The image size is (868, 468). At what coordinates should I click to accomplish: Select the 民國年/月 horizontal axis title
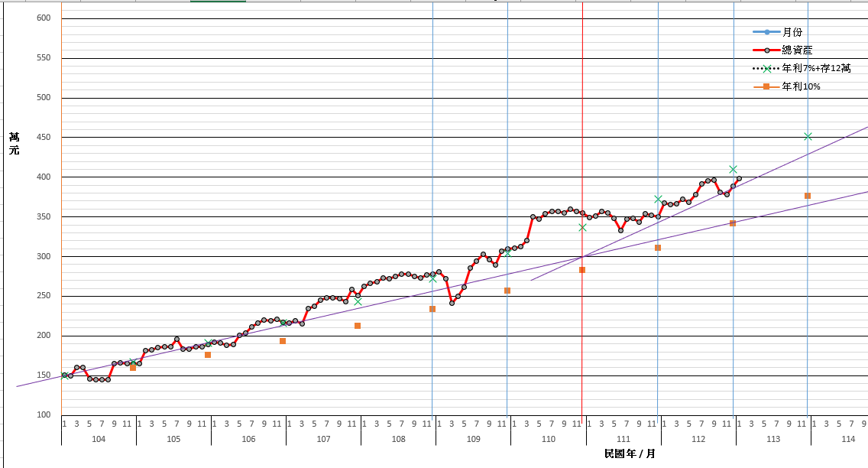(x=629, y=453)
